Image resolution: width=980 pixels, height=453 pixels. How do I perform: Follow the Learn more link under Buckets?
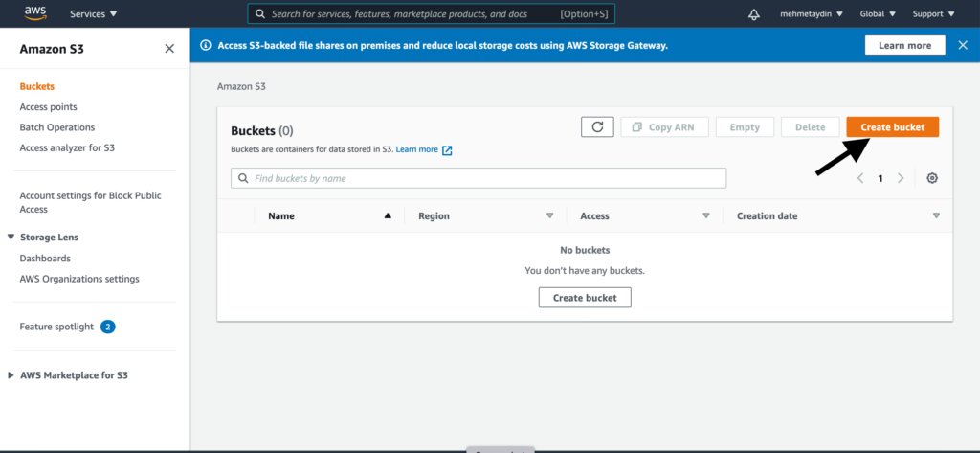(x=417, y=149)
